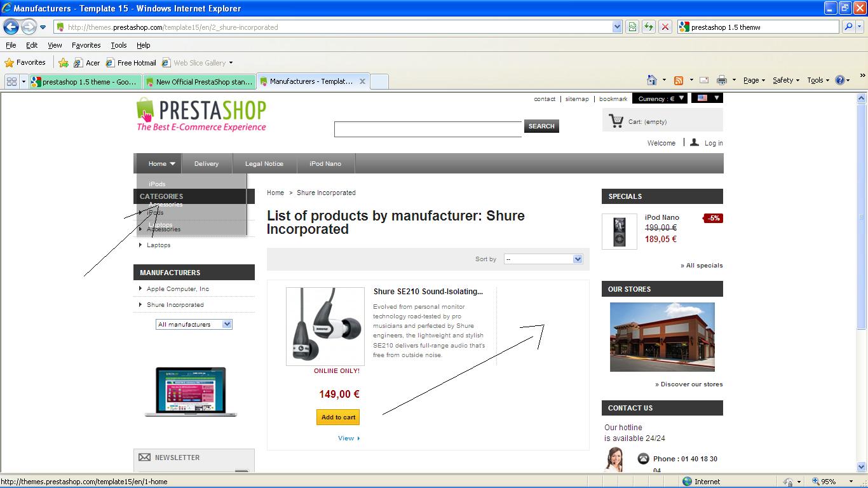Open address bar history dropdown arrow
This screenshot has width=868, height=488.
click(617, 27)
